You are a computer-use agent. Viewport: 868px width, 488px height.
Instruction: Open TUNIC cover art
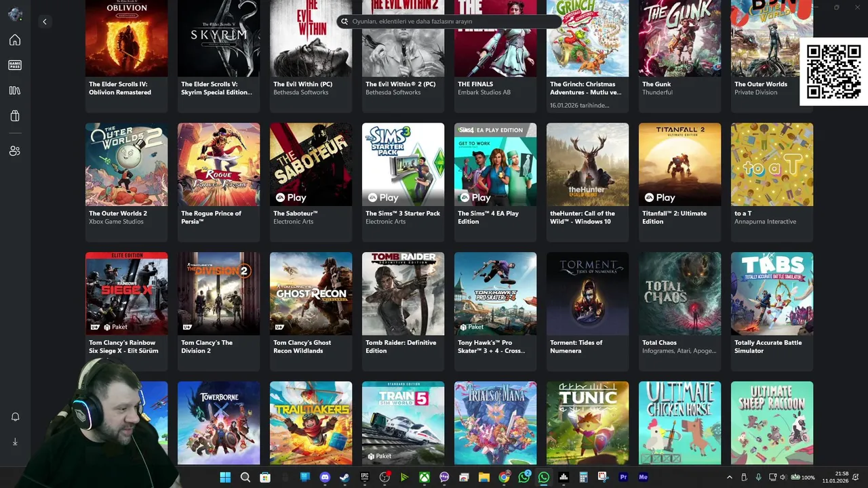click(587, 423)
